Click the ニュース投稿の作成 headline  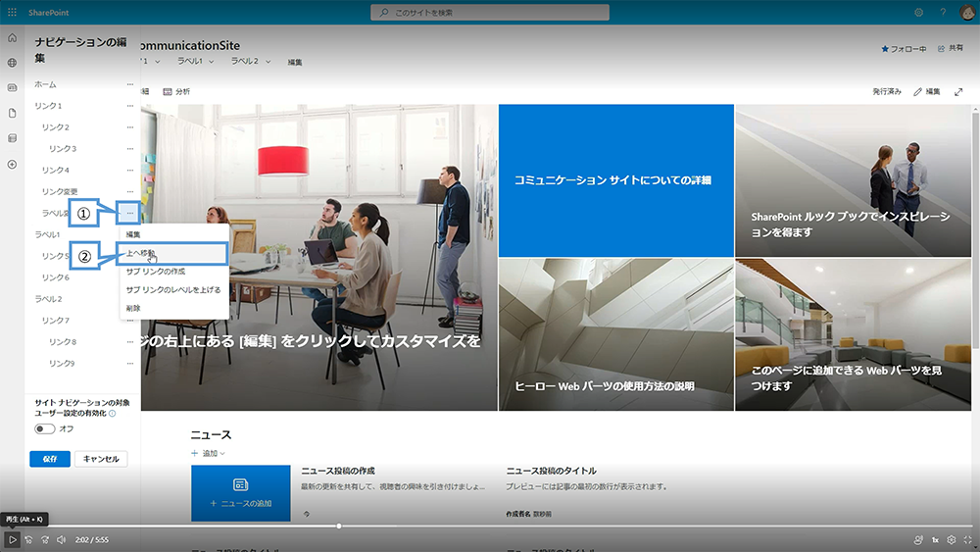coord(338,471)
